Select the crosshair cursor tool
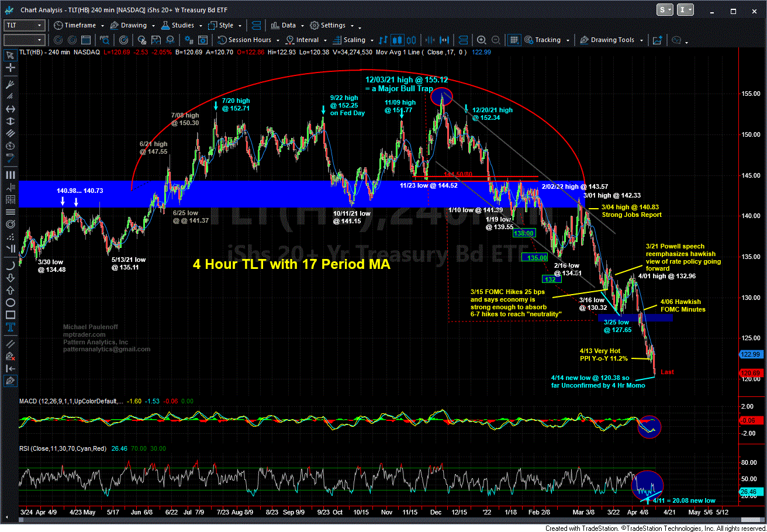This screenshot has height=532, width=767. click(x=10, y=68)
